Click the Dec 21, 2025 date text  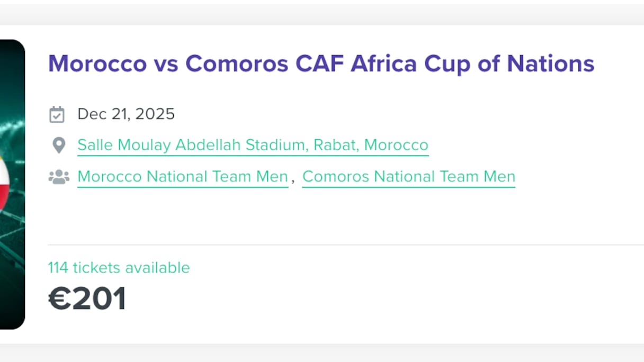click(126, 114)
